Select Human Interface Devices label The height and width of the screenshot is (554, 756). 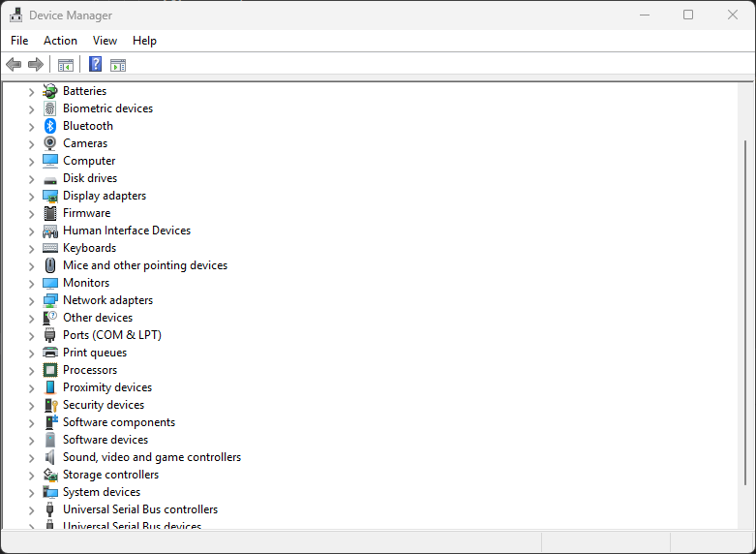pyautogui.click(x=127, y=231)
